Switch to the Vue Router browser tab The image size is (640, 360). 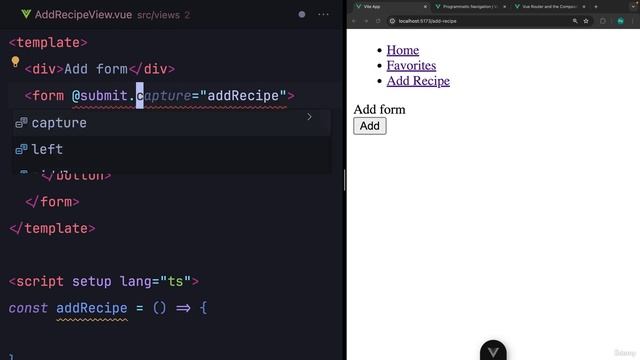point(549,7)
